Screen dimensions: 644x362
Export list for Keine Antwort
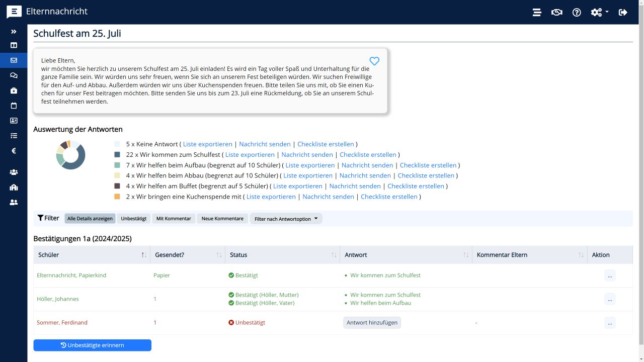click(x=208, y=144)
